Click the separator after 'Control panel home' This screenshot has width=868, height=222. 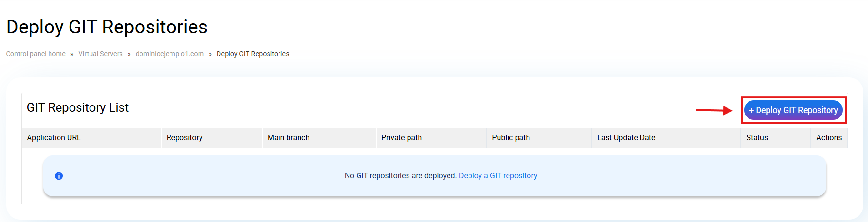tap(72, 54)
